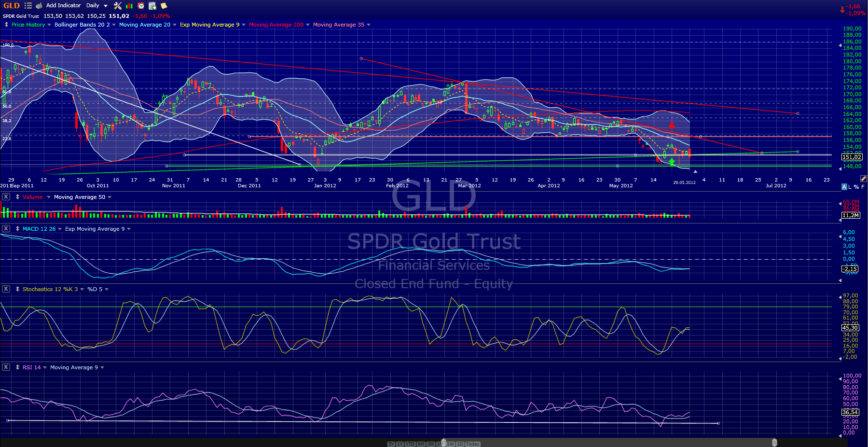Expand the Bollinger Bands 20 2 dropdown arrow
Viewport: 868px width, 447px height.
click(x=114, y=25)
